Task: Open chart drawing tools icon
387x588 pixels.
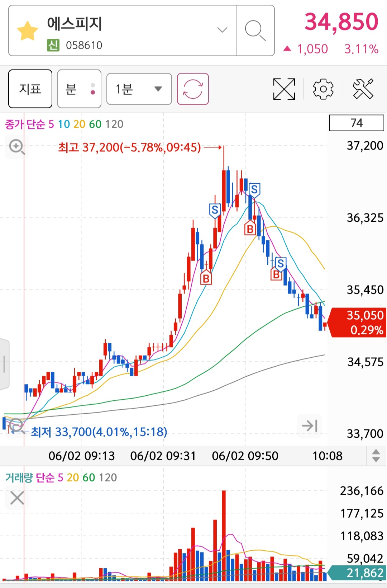Action: coord(363,89)
